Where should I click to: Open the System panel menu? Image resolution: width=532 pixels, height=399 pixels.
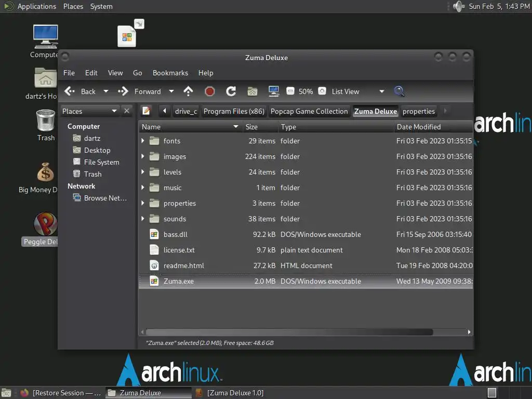point(101,6)
